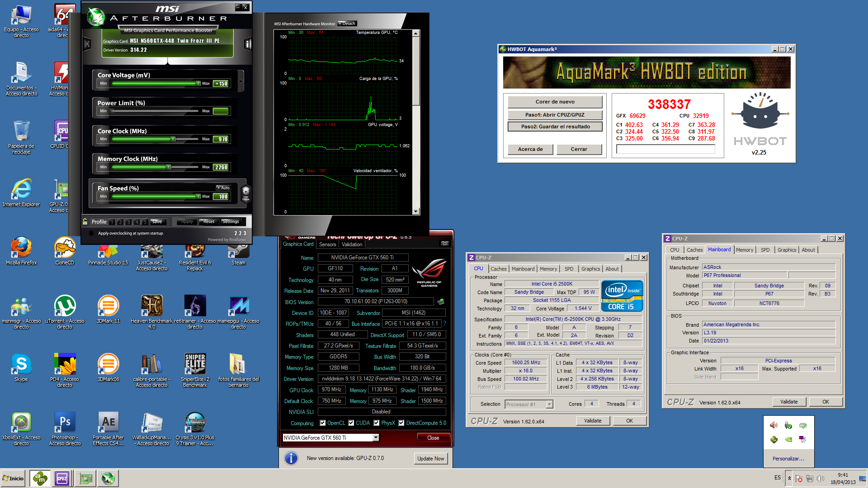Click the Afterburner info 'i' side icon
The height and width of the screenshot is (488, 868).
[x=247, y=44]
